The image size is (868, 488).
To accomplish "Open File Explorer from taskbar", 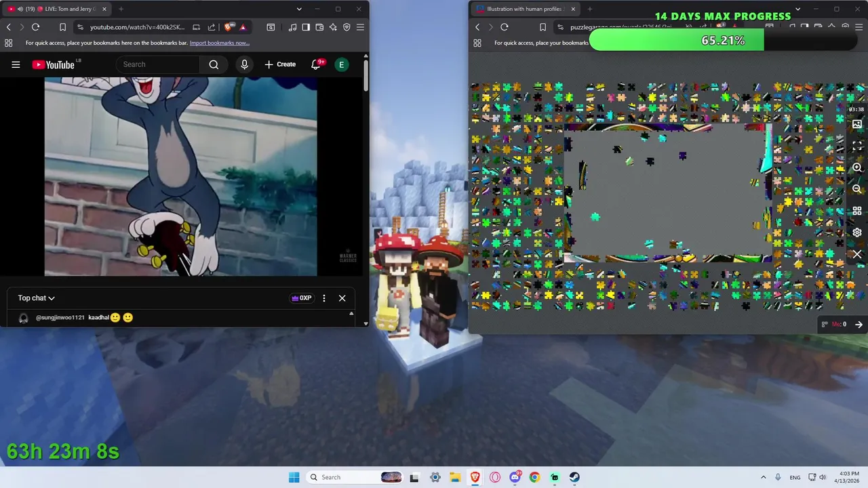I will click(x=454, y=477).
